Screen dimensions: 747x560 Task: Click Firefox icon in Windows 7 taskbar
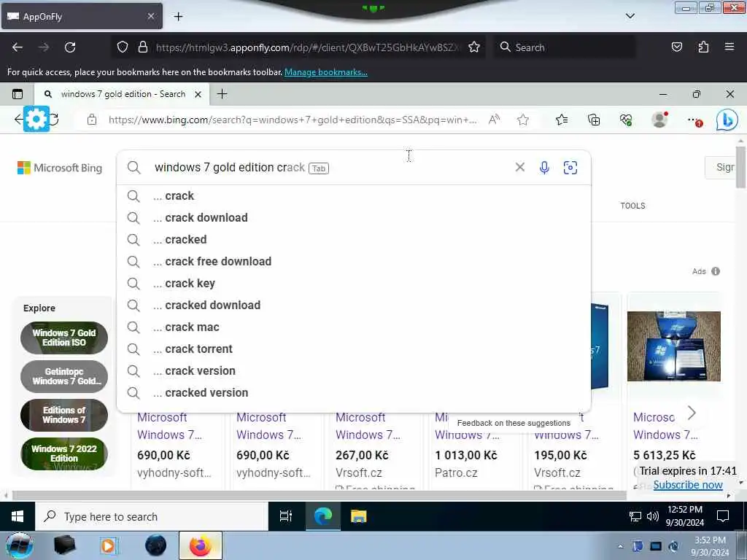click(x=201, y=545)
